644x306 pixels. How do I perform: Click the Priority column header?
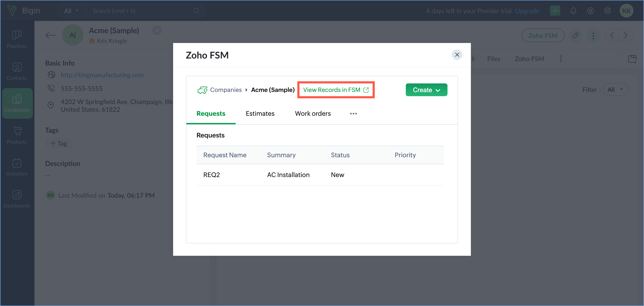click(x=405, y=155)
